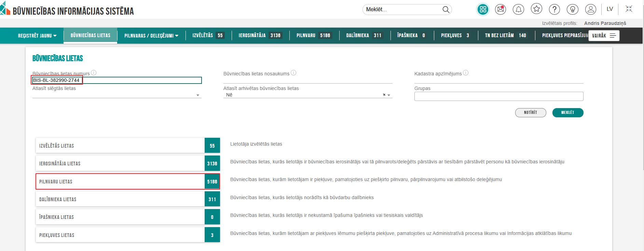Click the search magnifier icon
This screenshot has width=644, height=251.
[446, 10]
